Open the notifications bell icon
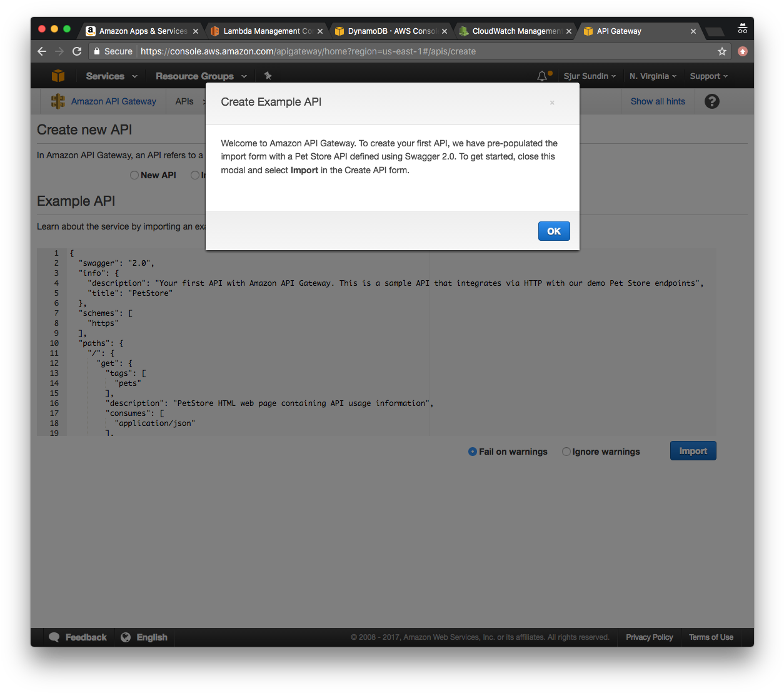Image resolution: width=784 pixels, height=693 pixels. [541, 75]
